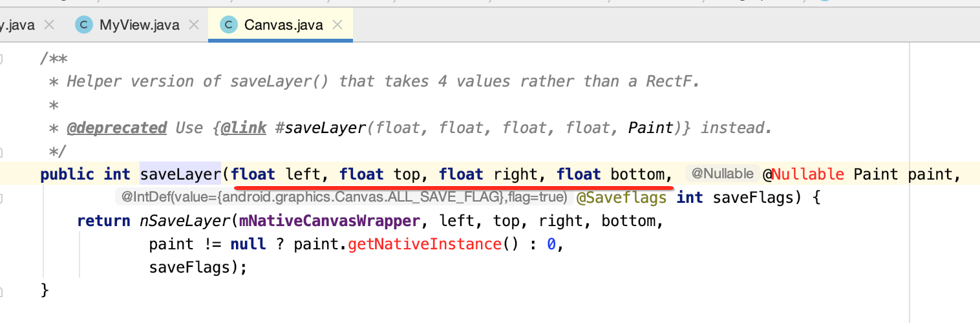Open the #saveLayer reference in the Javadoc
Image resolution: width=980 pixels, height=323 pixels.
321,127
